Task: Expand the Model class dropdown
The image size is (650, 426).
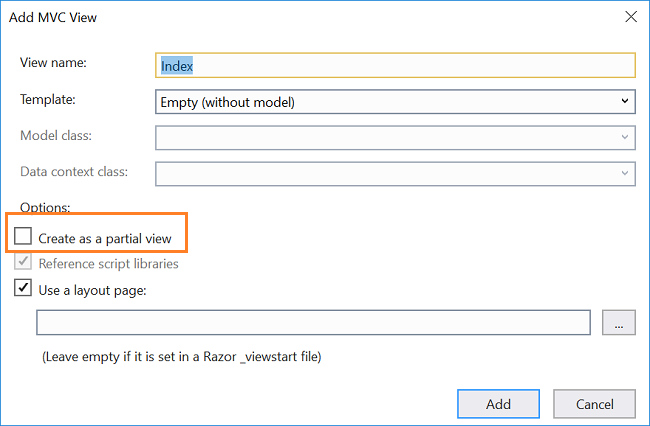Action: (x=625, y=138)
